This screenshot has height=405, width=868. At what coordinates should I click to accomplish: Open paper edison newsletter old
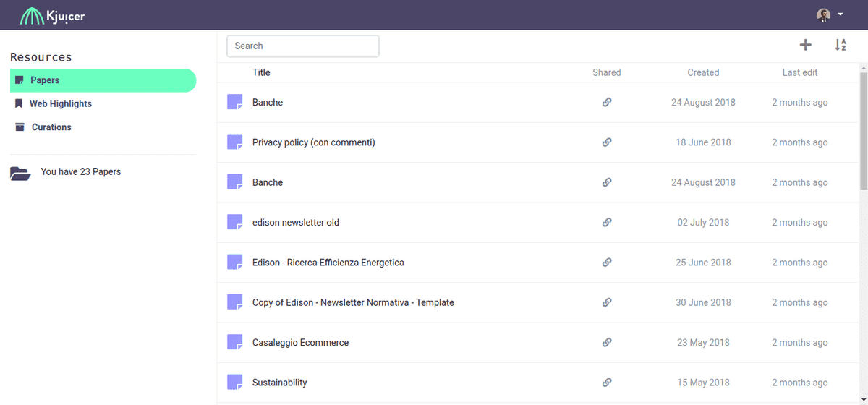(x=296, y=223)
